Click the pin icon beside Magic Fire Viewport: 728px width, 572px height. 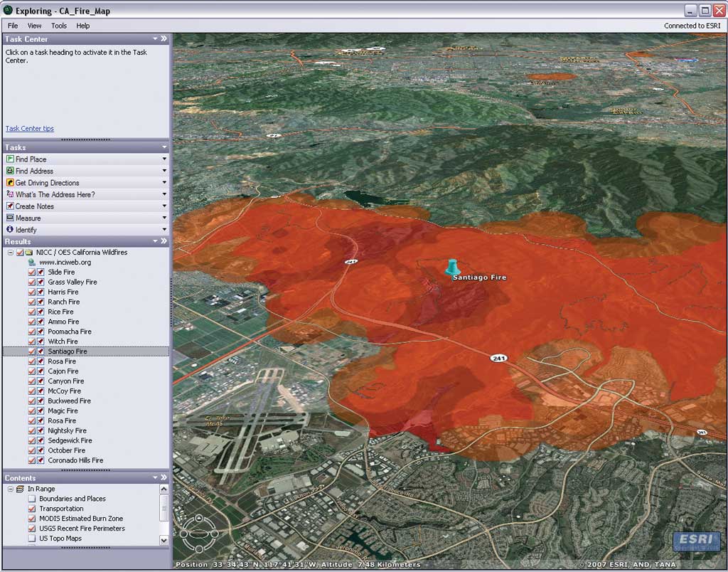41,411
